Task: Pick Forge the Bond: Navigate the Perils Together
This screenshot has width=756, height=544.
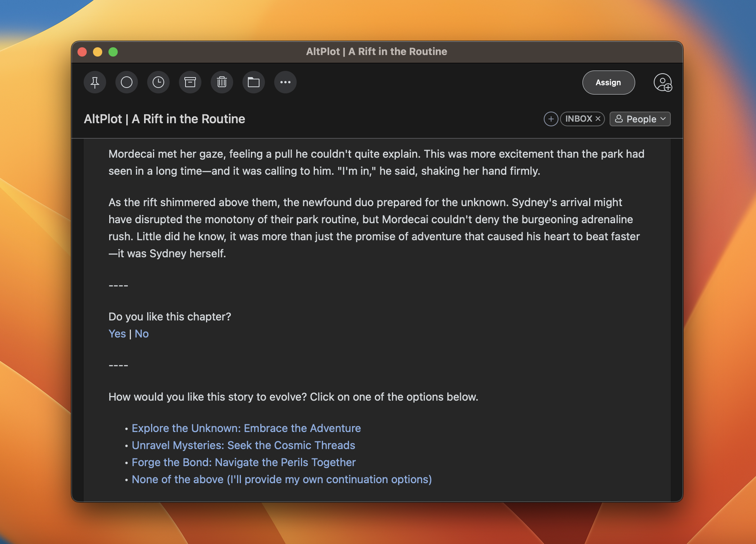Action: (x=244, y=462)
